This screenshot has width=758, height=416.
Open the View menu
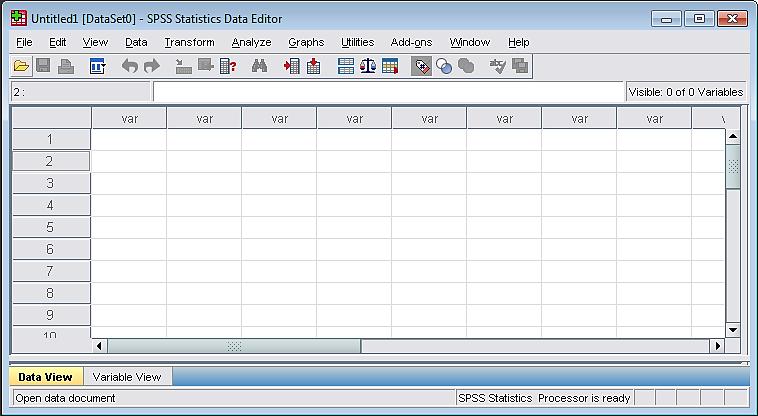pos(95,43)
